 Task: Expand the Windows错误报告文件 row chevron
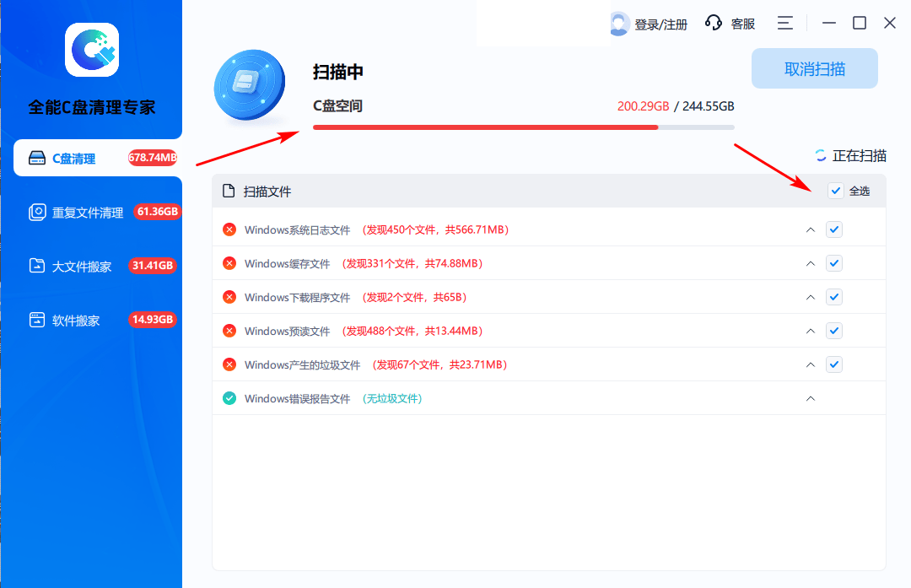click(x=811, y=398)
